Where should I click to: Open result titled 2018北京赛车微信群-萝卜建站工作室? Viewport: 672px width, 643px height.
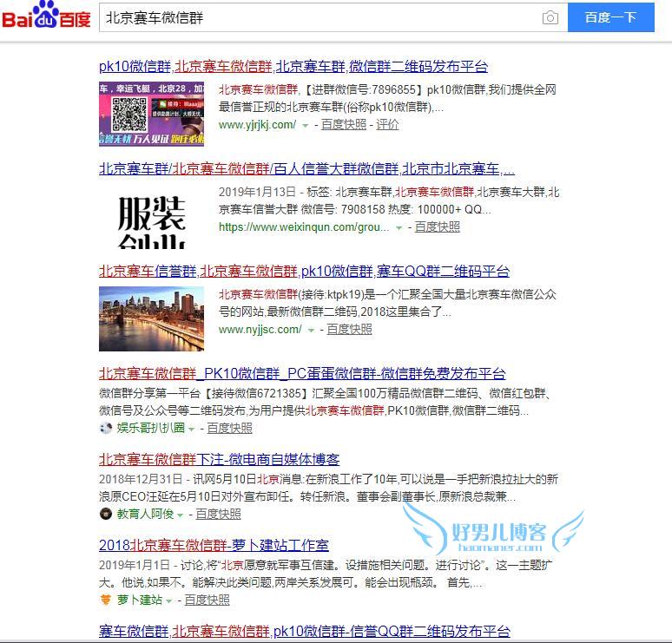click(214, 545)
